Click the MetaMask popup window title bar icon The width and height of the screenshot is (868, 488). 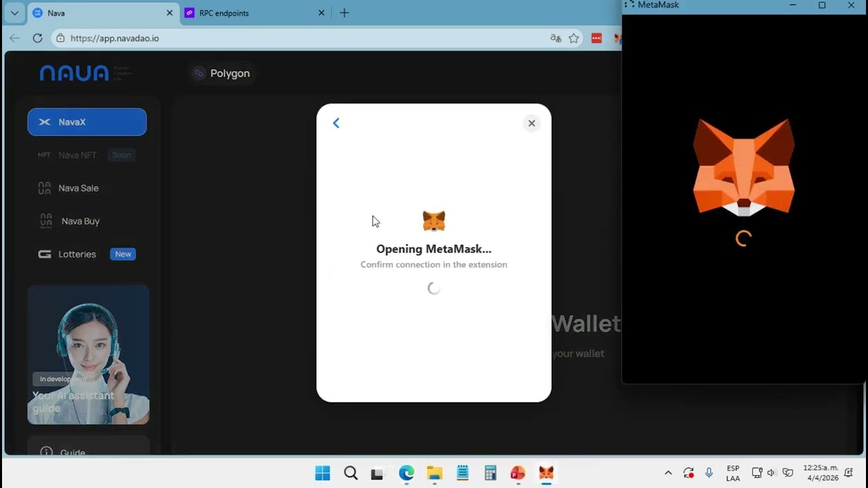coord(629,5)
